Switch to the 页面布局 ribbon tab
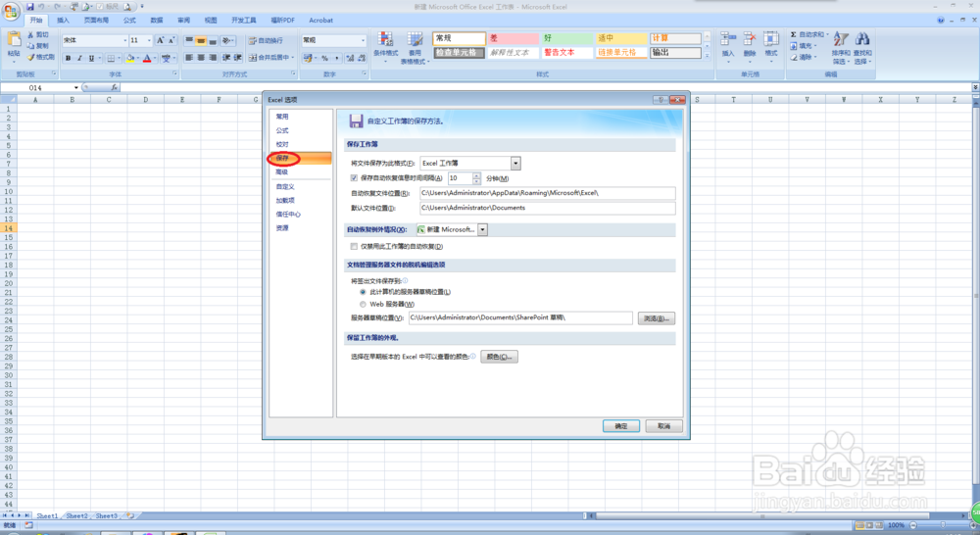 coord(96,20)
